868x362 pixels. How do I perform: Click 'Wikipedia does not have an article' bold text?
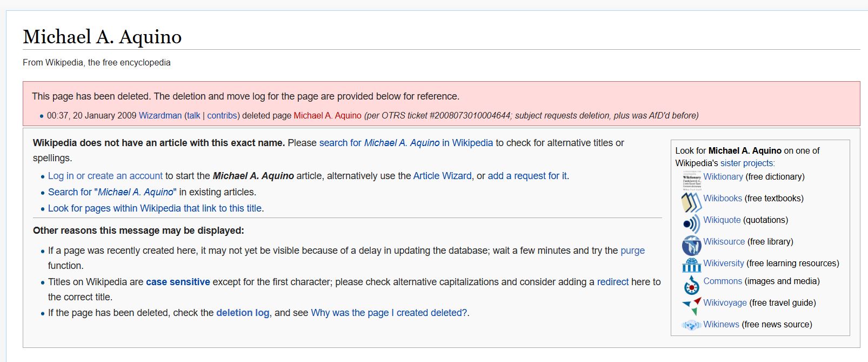click(x=159, y=143)
